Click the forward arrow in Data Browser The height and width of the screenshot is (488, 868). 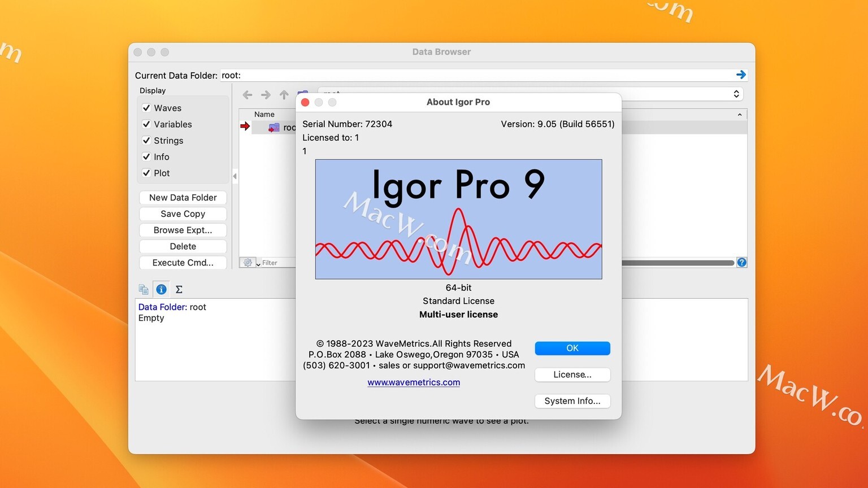pyautogui.click(x=265, y=95)
